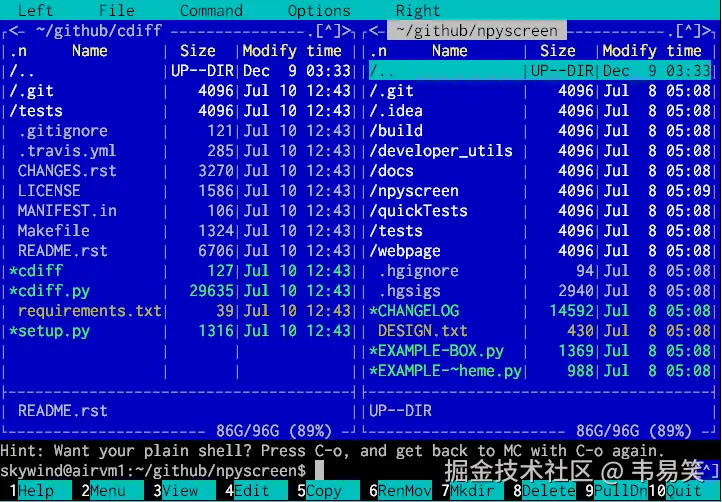Sort left panel by Modify time
This screenshot has height=502, width=722.
[292, 51]
